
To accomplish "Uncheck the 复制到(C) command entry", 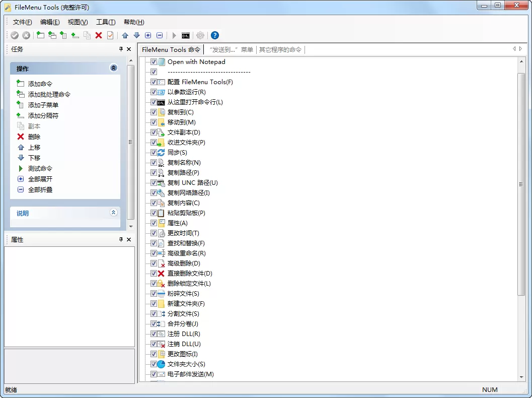I will (154, 112).
